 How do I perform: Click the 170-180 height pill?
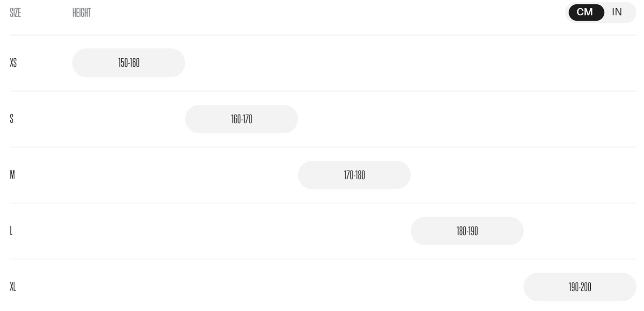354,175
